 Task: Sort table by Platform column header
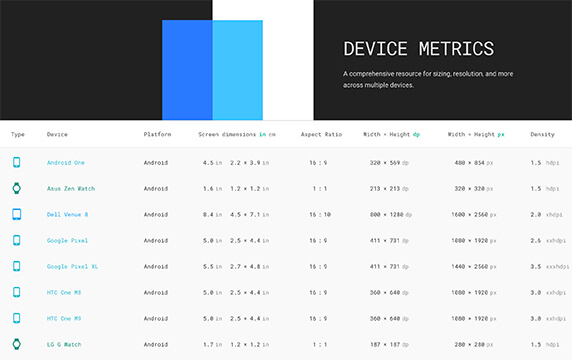click(x=157, y=134)
